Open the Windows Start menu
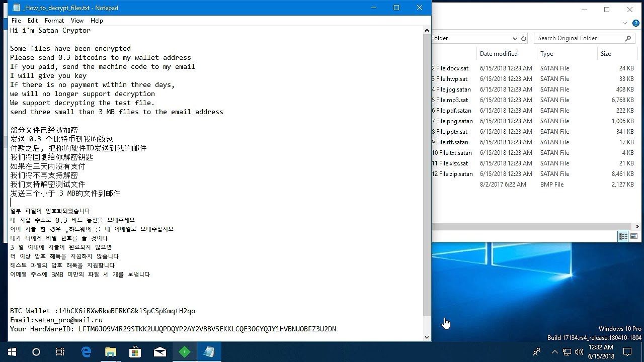Image resolution: width=644 pixels, height=362 pixels. pos(12,352)
